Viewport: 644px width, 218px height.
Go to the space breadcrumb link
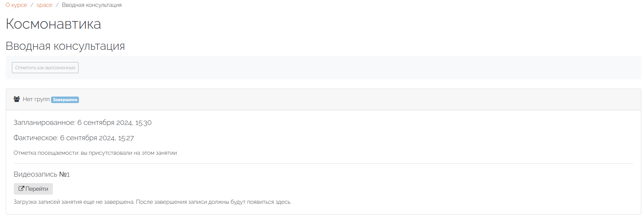44,5
